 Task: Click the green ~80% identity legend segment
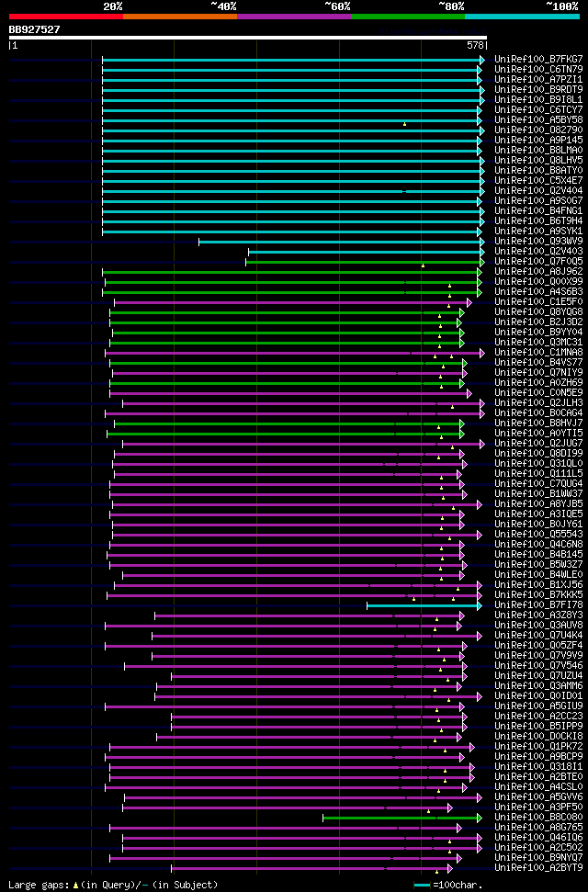coord(408,17)
